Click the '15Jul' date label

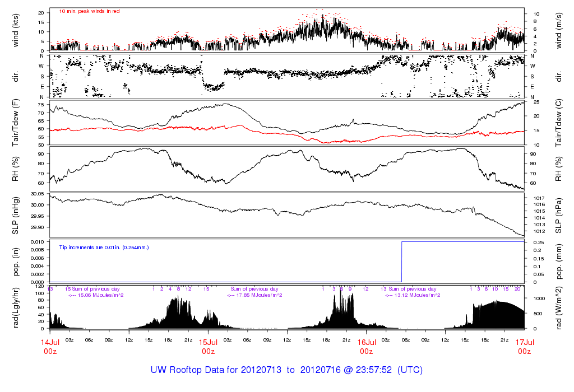point(209,343)
